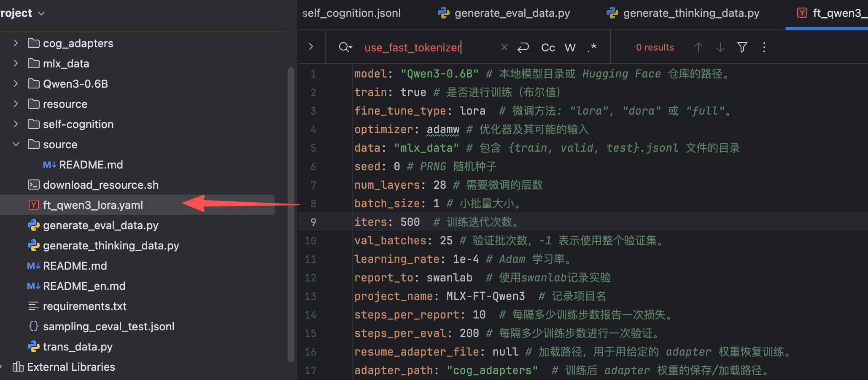Expand the cog_adapters folder
Screen dimensions: 868x380
click(16, 43)
